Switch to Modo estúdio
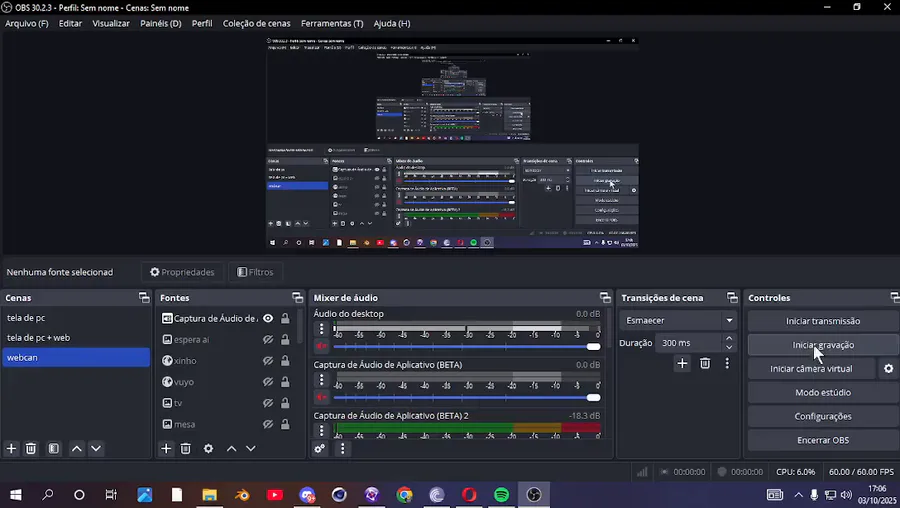The image size is (900, 508). click(x=823, y=393)
